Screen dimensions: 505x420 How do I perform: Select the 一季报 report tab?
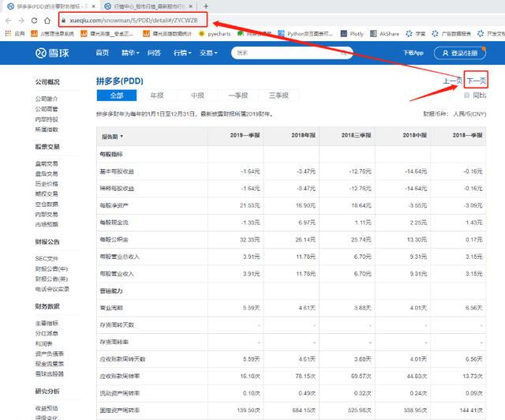(238, 96)
